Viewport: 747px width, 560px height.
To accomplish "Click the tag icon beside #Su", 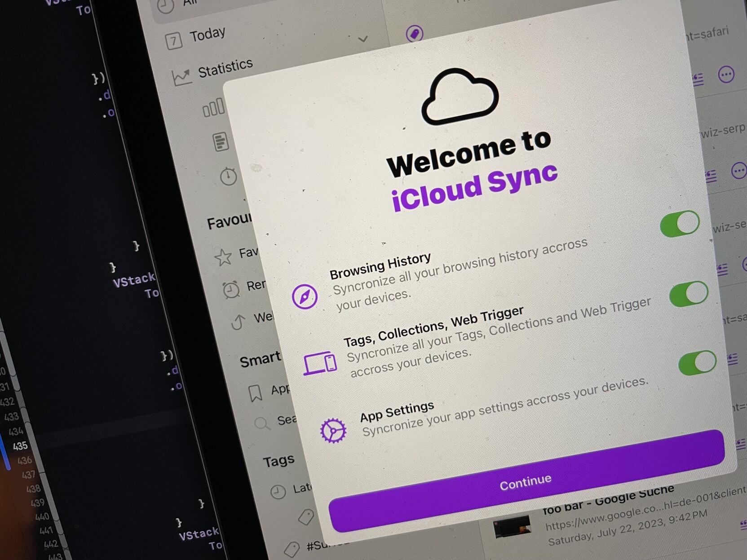I will [292, 549].
